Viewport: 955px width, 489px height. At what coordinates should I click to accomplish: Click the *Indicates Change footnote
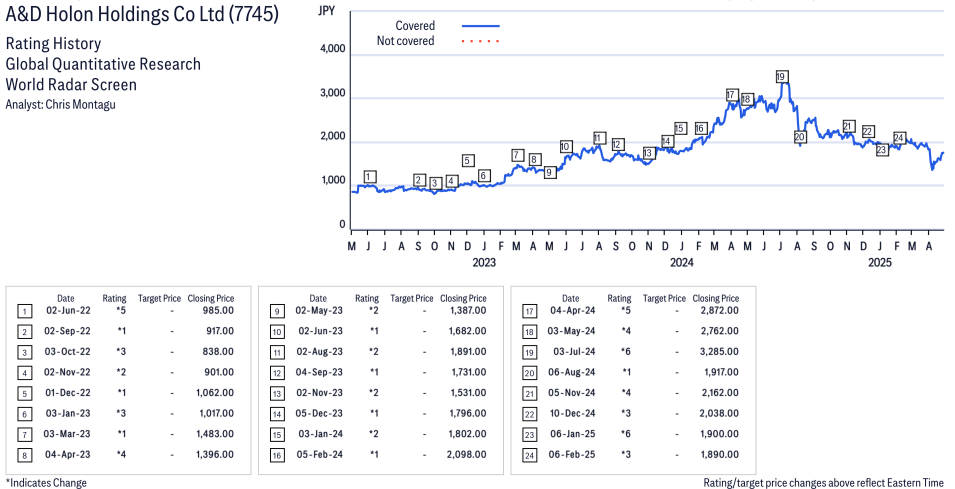(x=46, y=483)
